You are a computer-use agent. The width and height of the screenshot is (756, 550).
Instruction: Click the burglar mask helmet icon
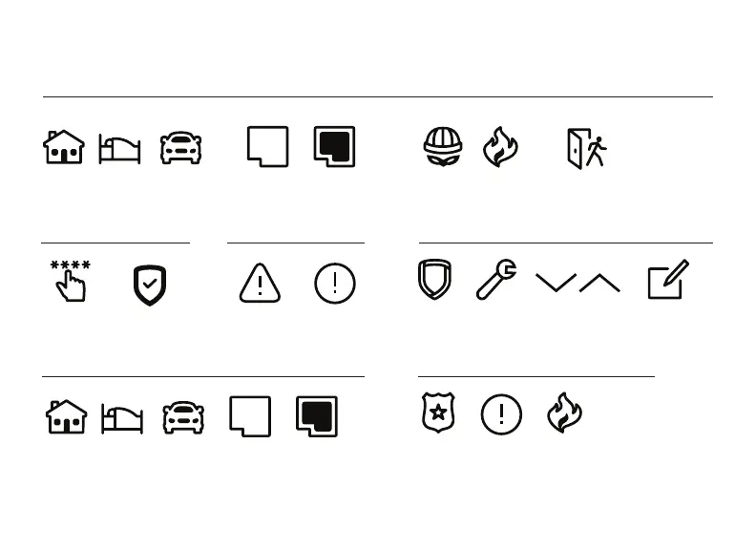click(443, 147)
